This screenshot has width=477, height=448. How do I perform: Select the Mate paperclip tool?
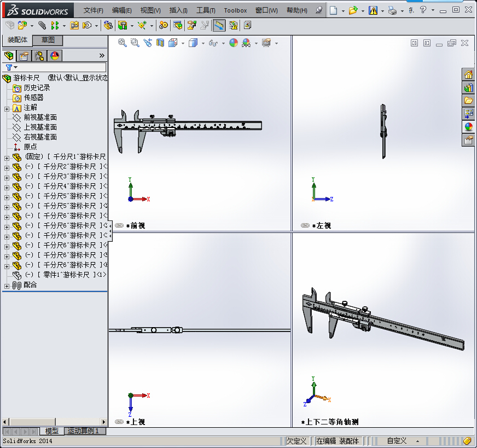tap(42, 25)
